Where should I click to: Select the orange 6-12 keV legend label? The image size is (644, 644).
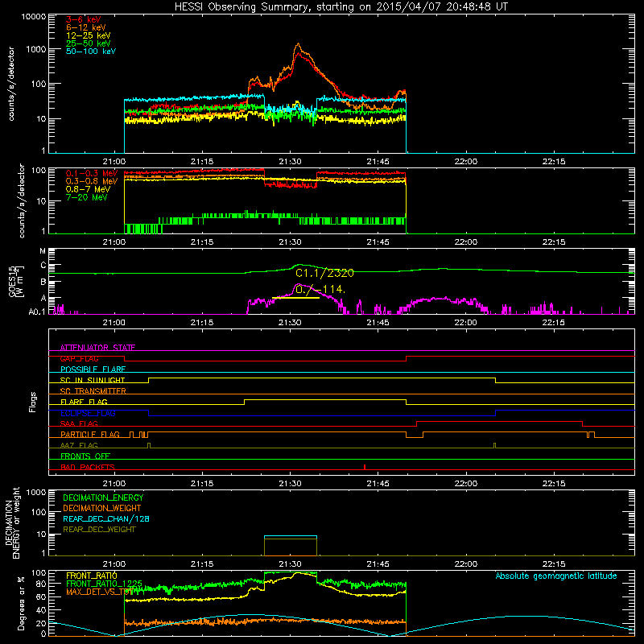86,27
